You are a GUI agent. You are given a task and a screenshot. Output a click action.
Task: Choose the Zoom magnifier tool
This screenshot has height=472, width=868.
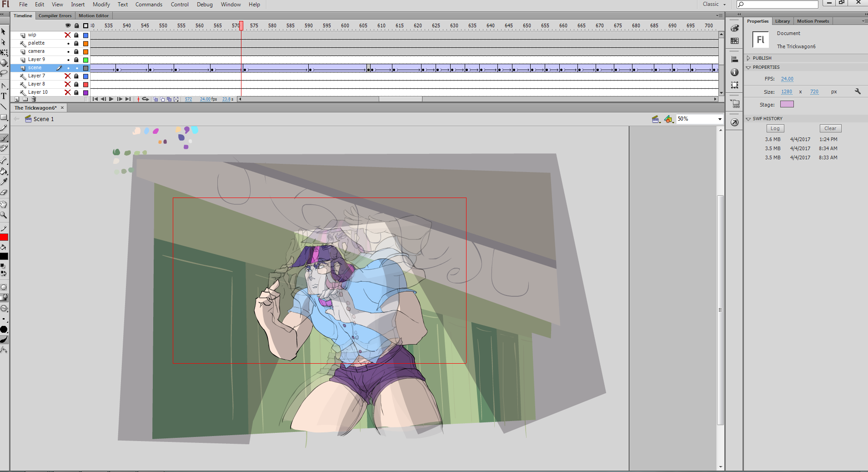click(x=4, y=215)
